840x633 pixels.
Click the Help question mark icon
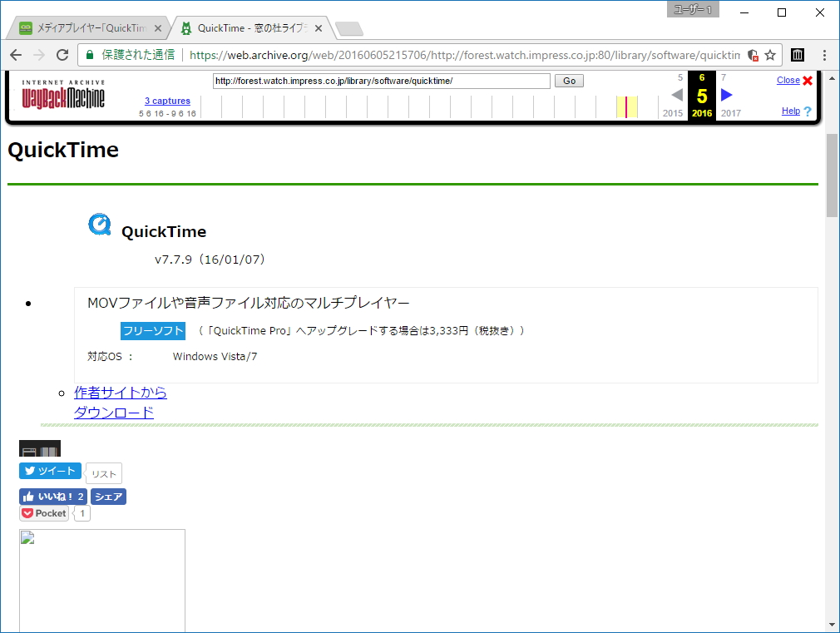click(808, 111)
